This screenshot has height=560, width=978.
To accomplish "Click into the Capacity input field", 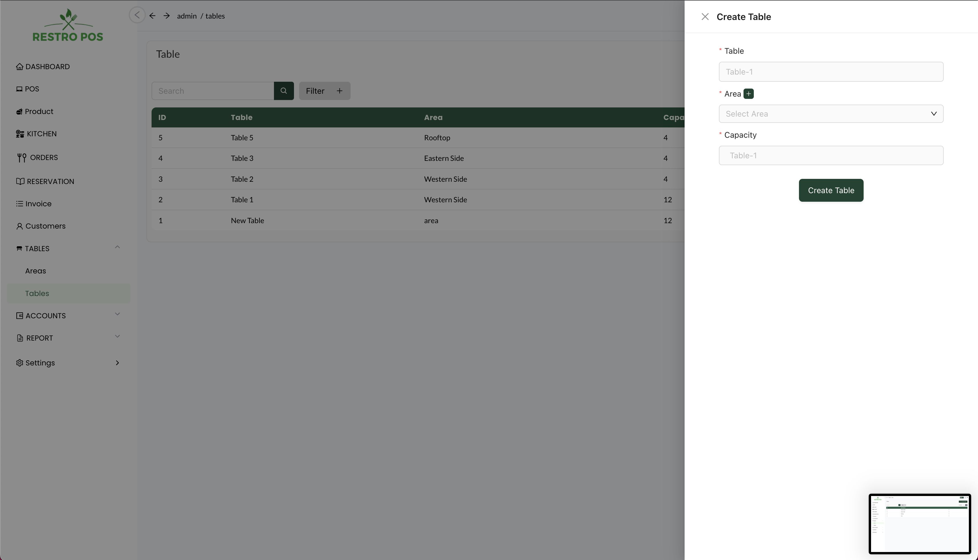I will [831, 155].
